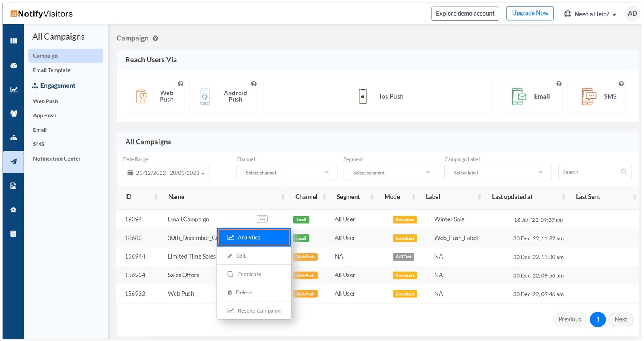Select Resend Campaign menu option
This screenshot has width=644, height=341.
[258, 311]
